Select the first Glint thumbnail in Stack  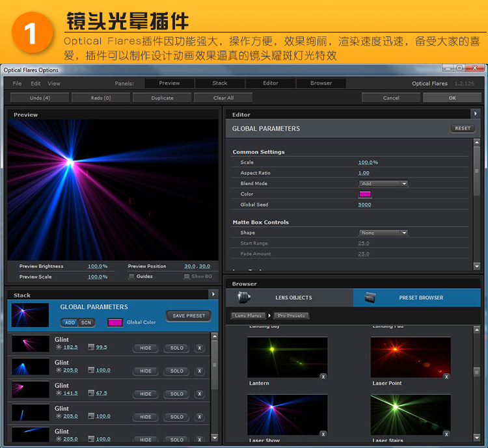point(31,343)
